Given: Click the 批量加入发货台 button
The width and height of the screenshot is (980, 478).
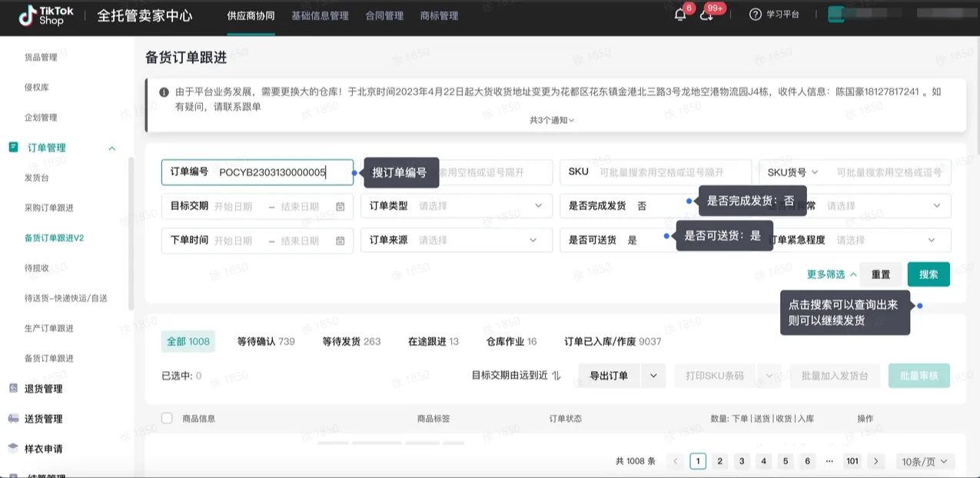Looking at the screenshot, I should point(835,376).
